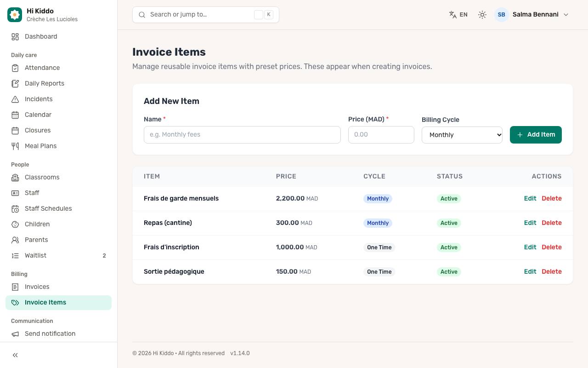Screen dimensions: 588x368
Task: Click the Staff Schedules calendar-clock icon
Action: 15,208
